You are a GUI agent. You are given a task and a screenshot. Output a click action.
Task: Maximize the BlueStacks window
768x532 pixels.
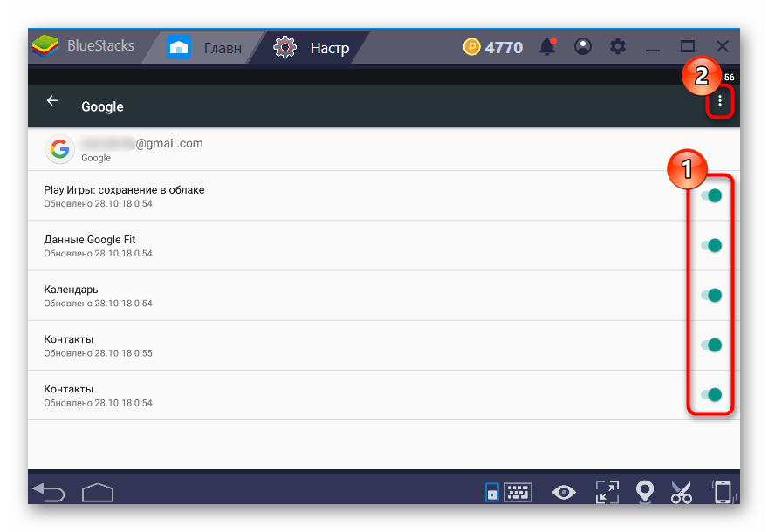(687, 46)
